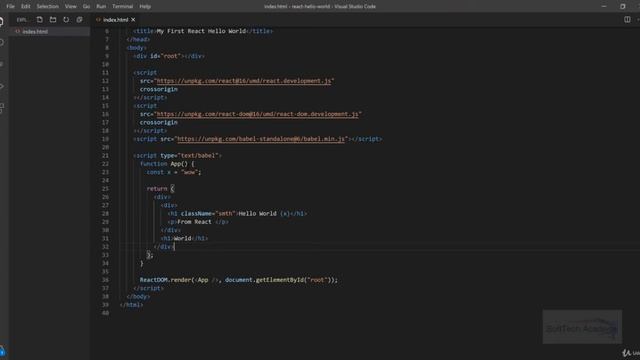Open the Run menu
Viewport: 640px width, 360px height.
[101, 7]
